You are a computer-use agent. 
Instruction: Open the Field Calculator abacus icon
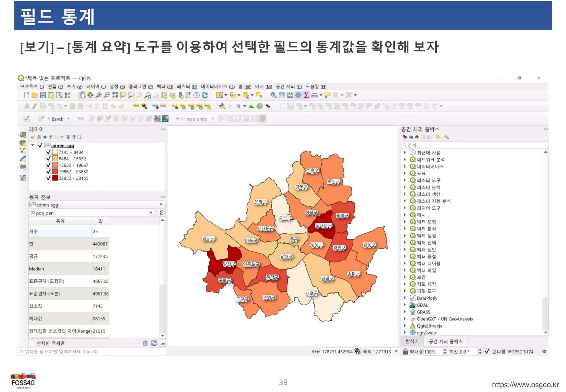point(290,95)
